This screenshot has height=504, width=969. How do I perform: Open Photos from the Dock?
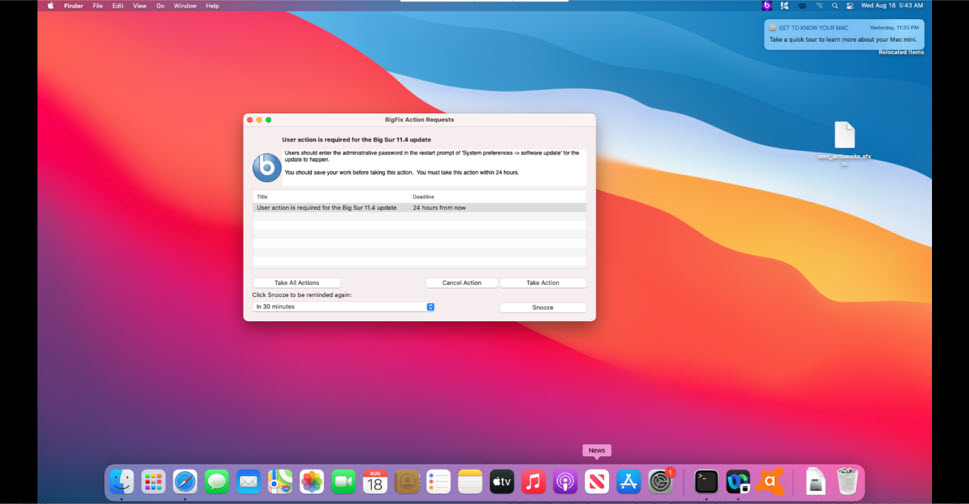click(x=312, y=482)
